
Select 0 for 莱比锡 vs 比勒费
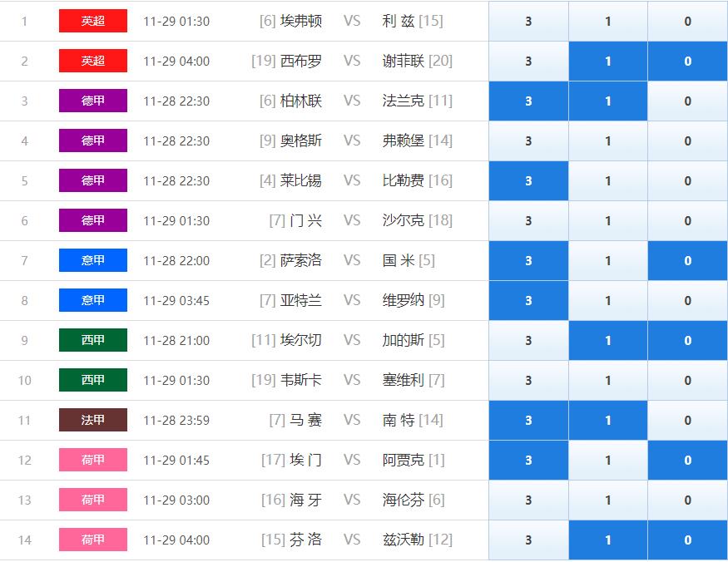[x=687, y=180]
